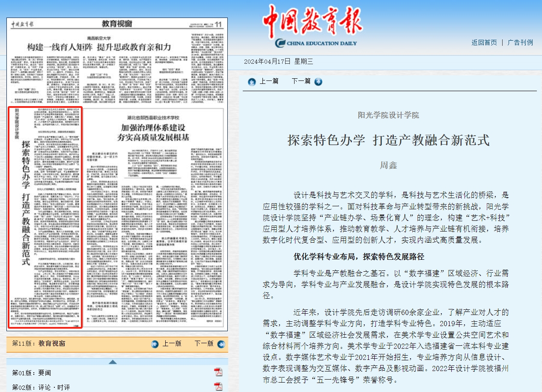Image resolution: width=542 pixels, height=392 pixels.
Task: Click the author name 周鑫
Action: [x=389, y=165]
